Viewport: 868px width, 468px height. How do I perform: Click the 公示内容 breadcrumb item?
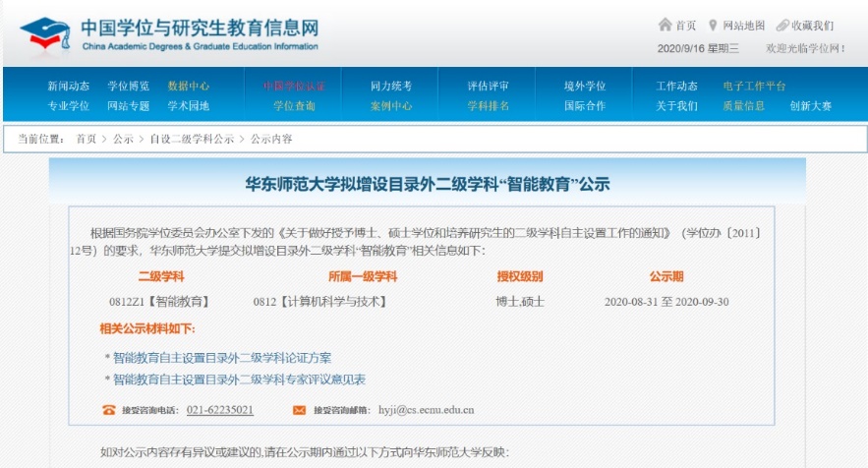tap(271, 139)
